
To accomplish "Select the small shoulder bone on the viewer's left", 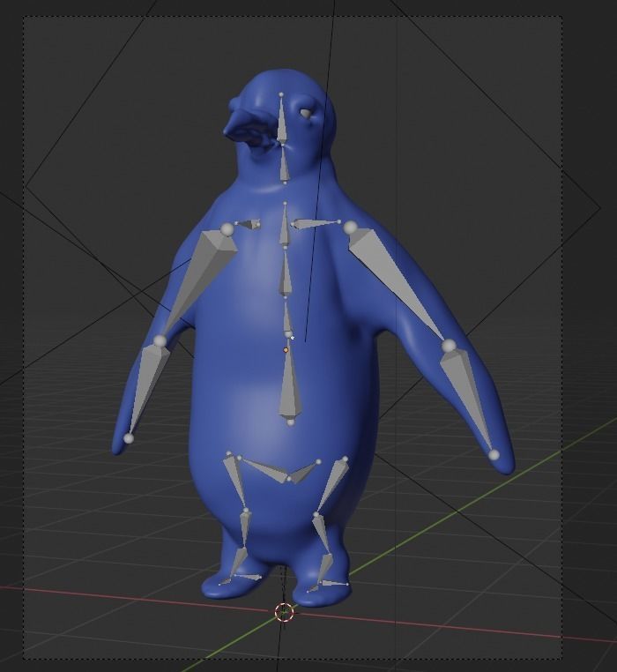I will [x=249, y=224].
